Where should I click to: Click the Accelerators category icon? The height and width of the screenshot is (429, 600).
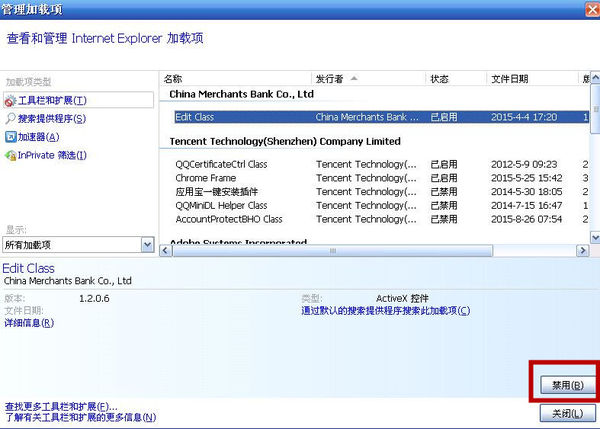[10, 137]
